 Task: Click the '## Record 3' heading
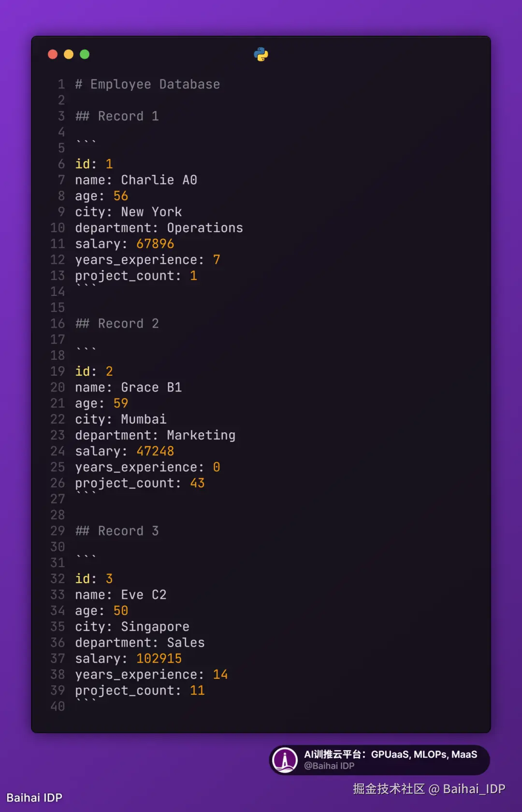tap(117, 531)
